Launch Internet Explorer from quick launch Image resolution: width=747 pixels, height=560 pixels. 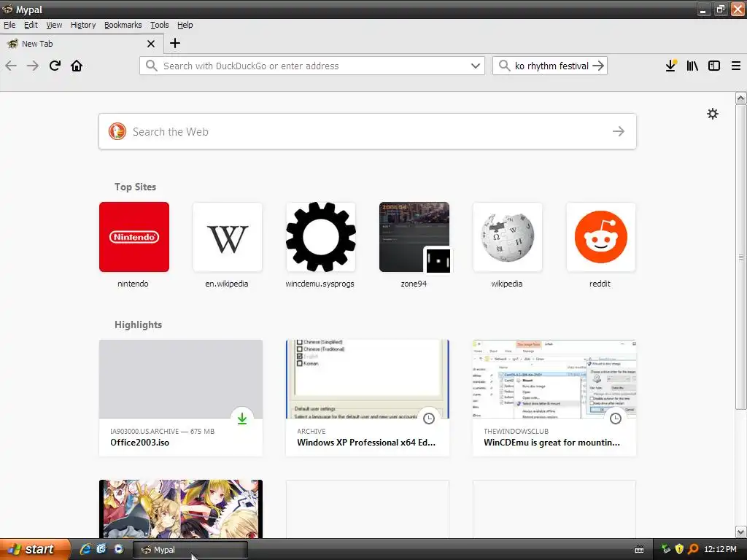[x=85, y=549]
